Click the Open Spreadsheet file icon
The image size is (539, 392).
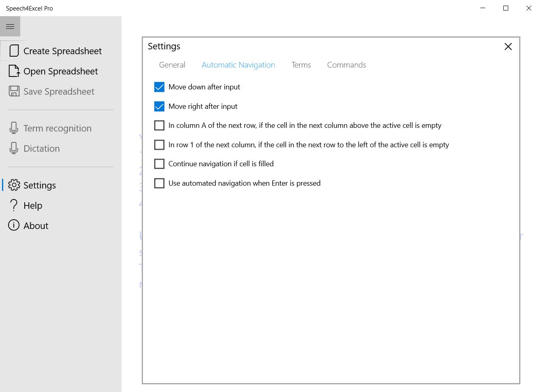pos(14,71)
